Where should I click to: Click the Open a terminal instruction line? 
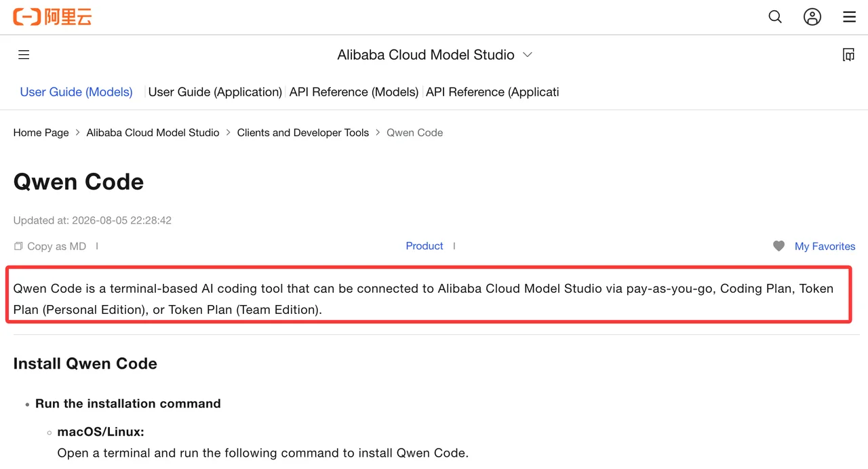[262, 453]
